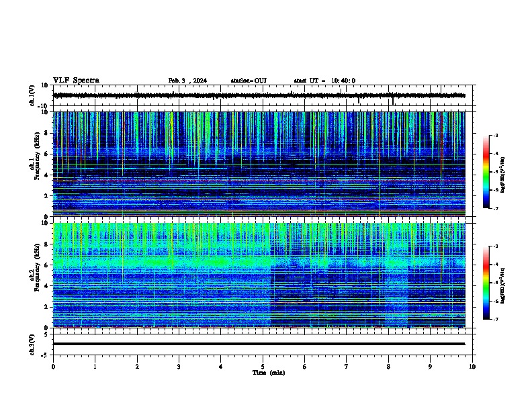Click time axis tick label "5"
The height and width of the screenshot is (411, 532).
click(x=263, y=367)
